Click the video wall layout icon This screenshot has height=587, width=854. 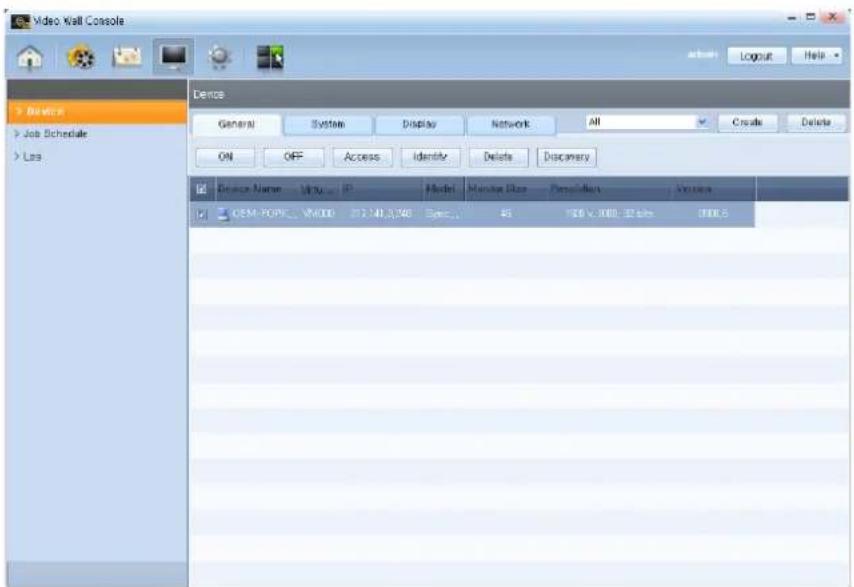[x=270, y=57]
